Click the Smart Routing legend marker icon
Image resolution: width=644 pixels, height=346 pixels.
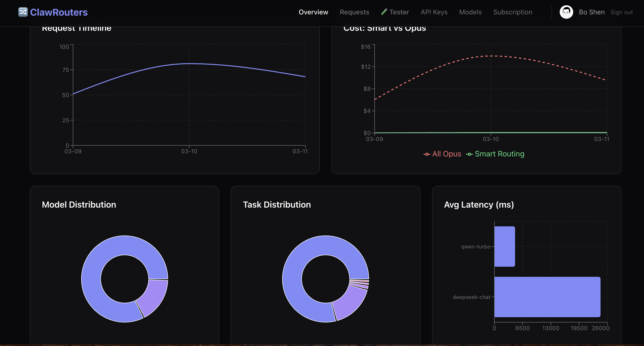pyautogui.click(x=469, y=154)
